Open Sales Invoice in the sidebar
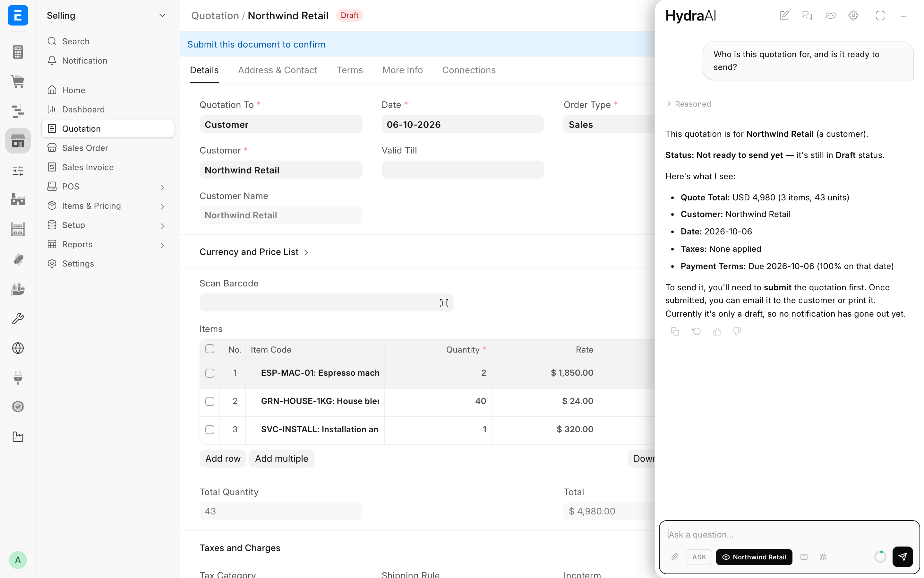This screenshot has width=924, height=578. [x=108, y=167]
